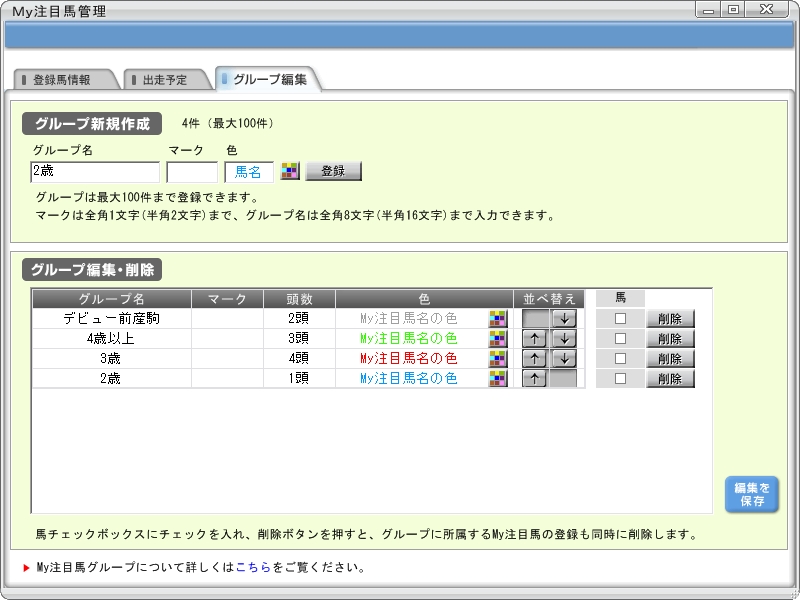The image size is (800, 600).
Task: Move 4歳以上 group up
Action: (534, 338)
